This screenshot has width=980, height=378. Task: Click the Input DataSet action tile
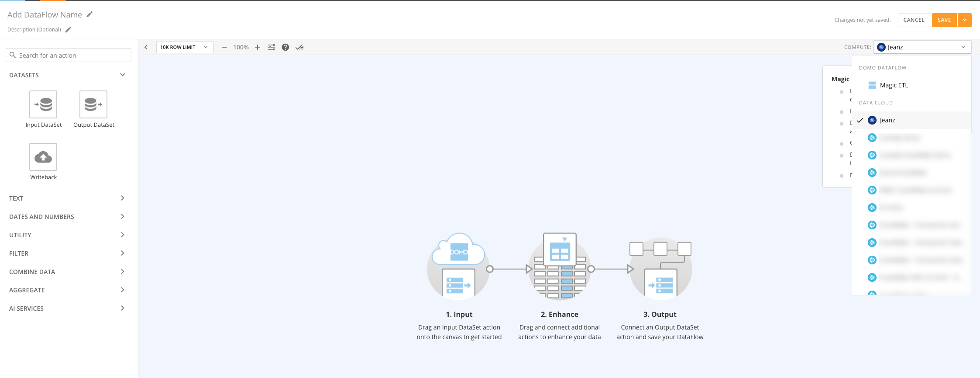point(43,104)
